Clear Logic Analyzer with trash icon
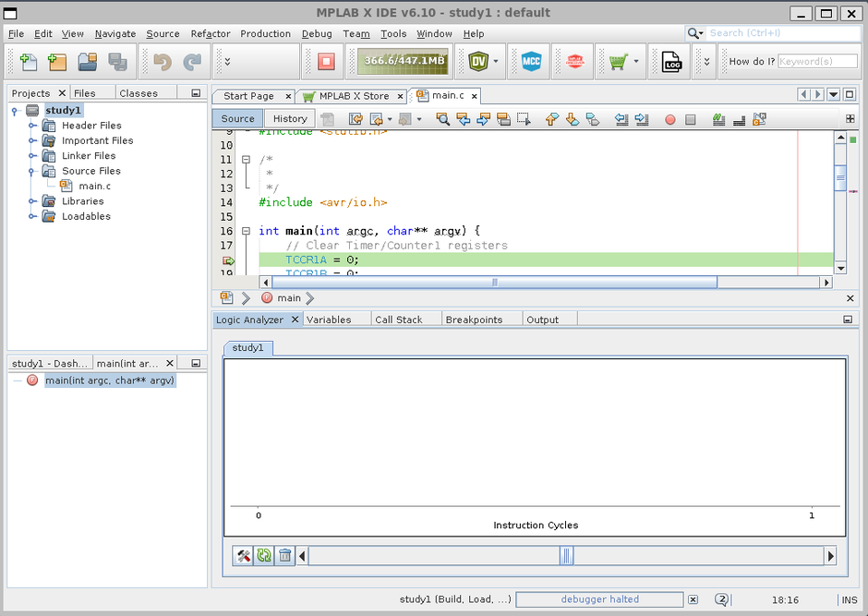The image size is (868, 616). tap(285, 555)
